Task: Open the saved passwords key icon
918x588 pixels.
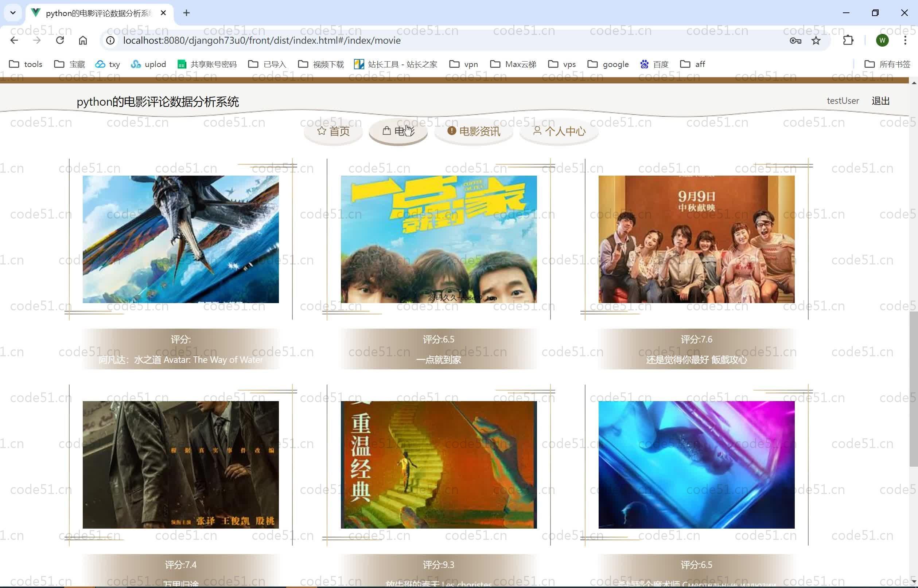Action: [x=796, y=40]
